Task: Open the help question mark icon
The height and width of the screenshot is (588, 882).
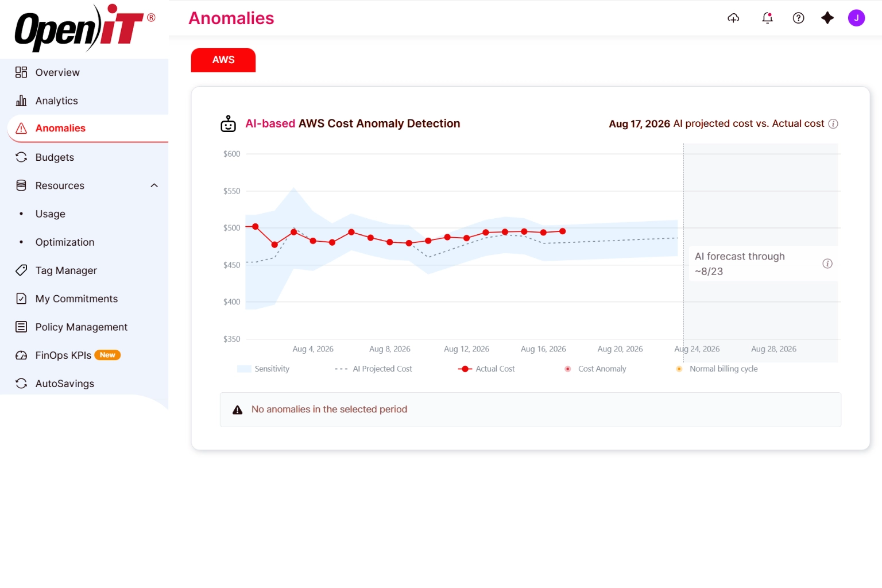Action: pyautogui.click(x=798, y=18)
